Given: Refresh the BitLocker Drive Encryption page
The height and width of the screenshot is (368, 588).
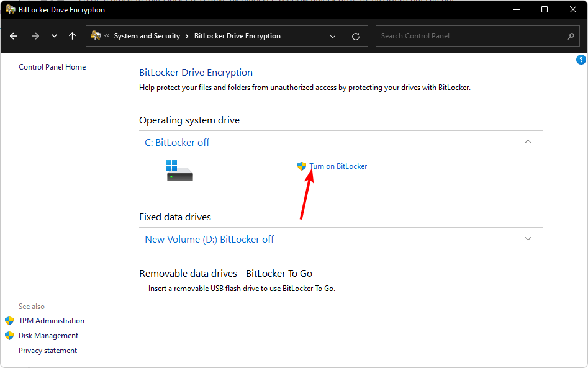Looking at the screenshot, I should [x=356, y=37].
